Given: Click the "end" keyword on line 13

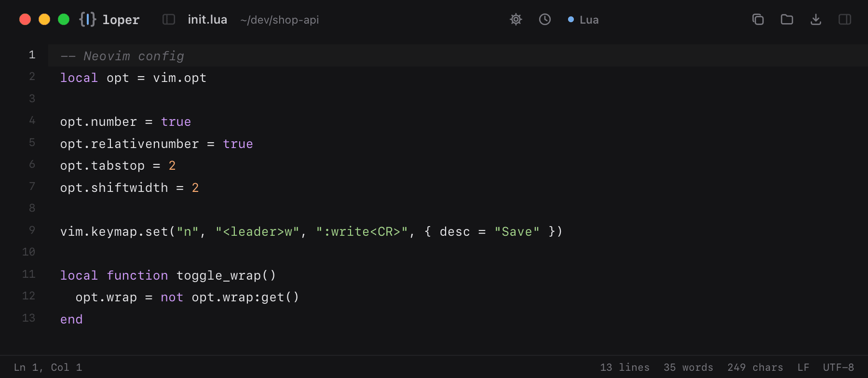Looking at the screenshot, I should pos(71,319).
